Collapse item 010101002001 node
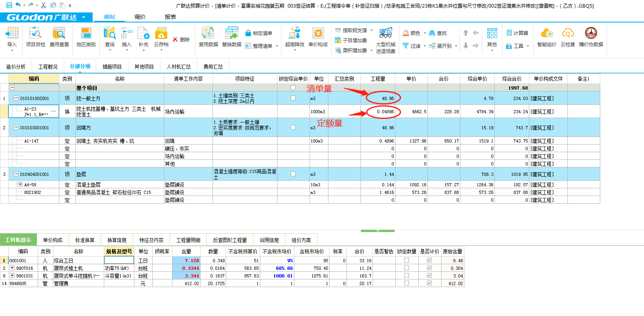This screenshot has height=316, width=644. click(x=16, y=98)
